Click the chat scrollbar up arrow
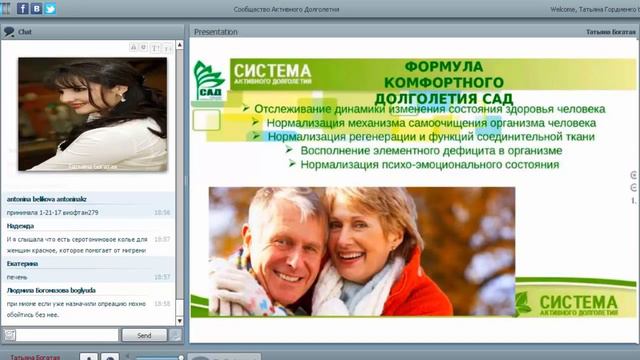Screen dimensions: 640x360 coord(180,44)
